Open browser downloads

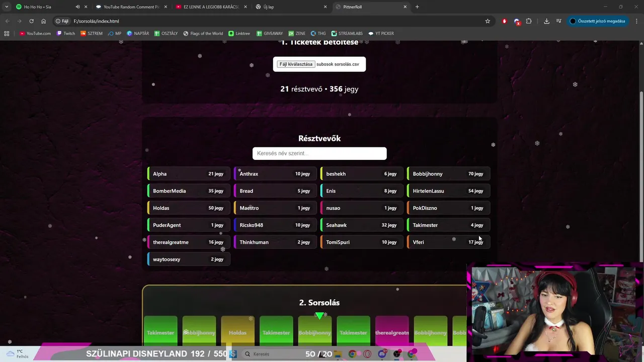tap(546, 21)
